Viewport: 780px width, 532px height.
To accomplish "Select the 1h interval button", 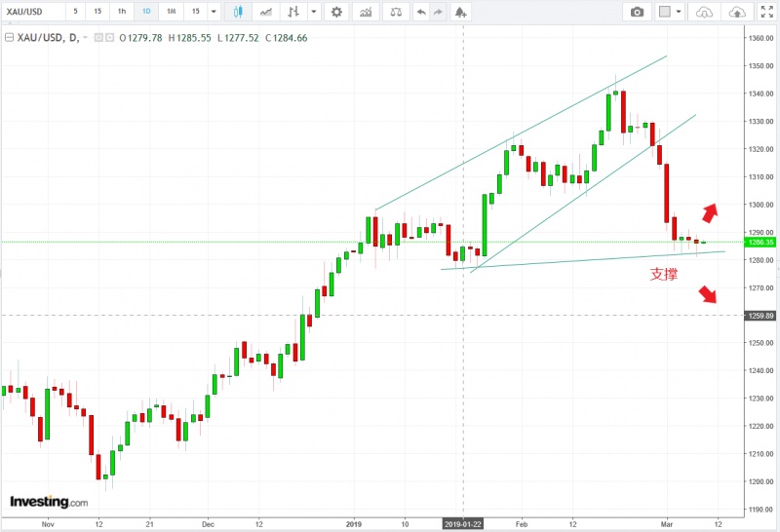I will coord(121,12).
